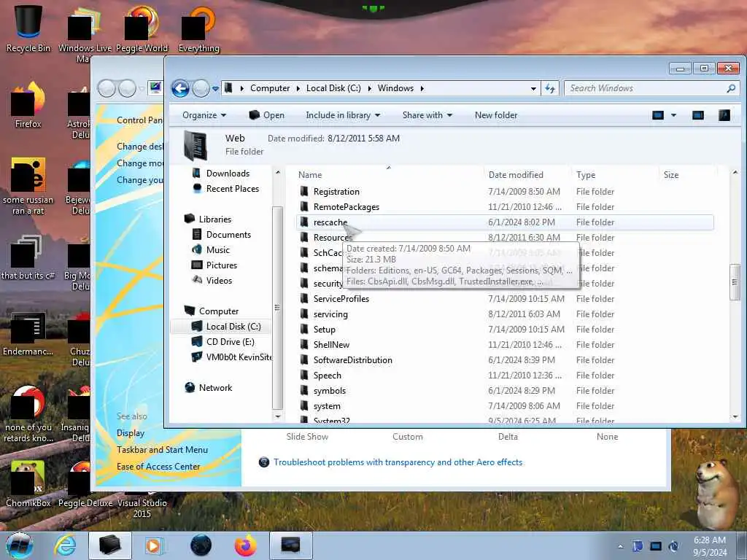Select the RemotePackages folder
The width and height of the screenshot is (747, 560).
point(347,206)
